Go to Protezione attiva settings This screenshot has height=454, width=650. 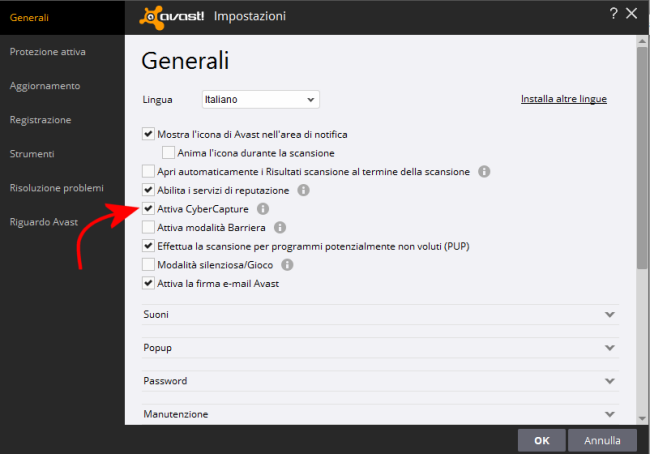(x=48, y=52)
